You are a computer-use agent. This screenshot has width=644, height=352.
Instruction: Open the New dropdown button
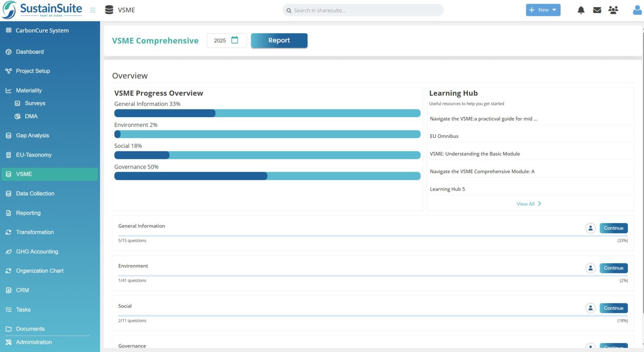pyautogui.click(x=543, y=10)
